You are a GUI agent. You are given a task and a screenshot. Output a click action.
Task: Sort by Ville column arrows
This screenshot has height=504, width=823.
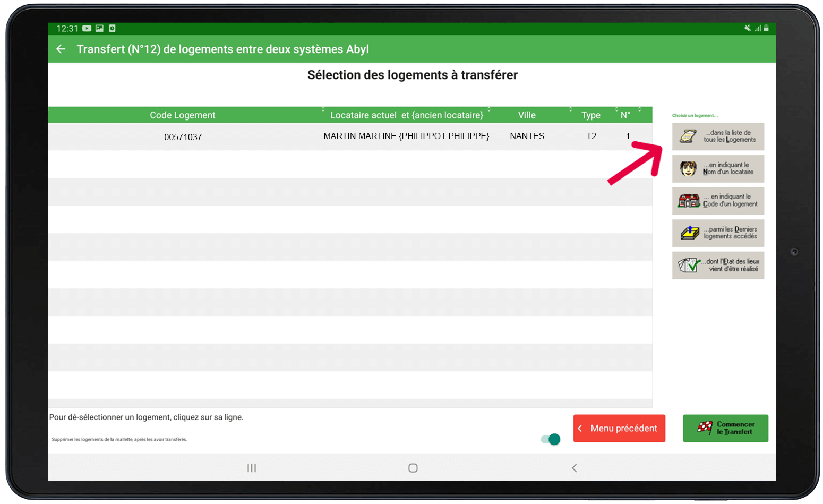(571, 110)
